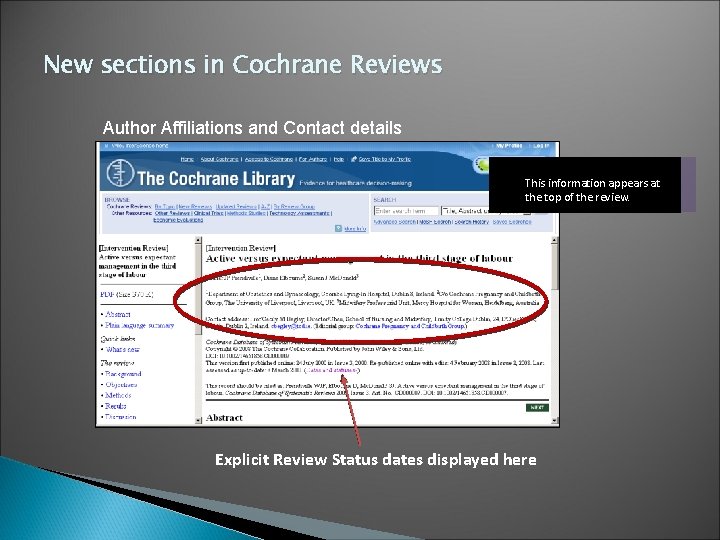This screenshot has width=720, height=540.
Task: Click the contact author email link
Action: [x=291, y=326]
